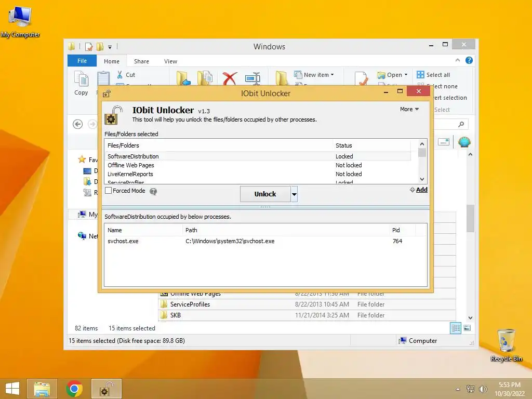Click the Copy icon in the ribbon
This screenshot has height=399, width=532.
click(82, 79)
